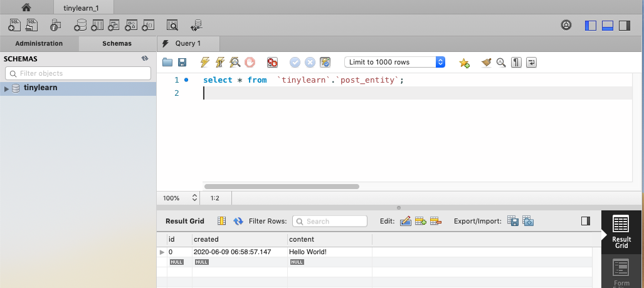Sort by the created column header
The width and height of the screenshot is (644, 288).
(x=240, y=239)
